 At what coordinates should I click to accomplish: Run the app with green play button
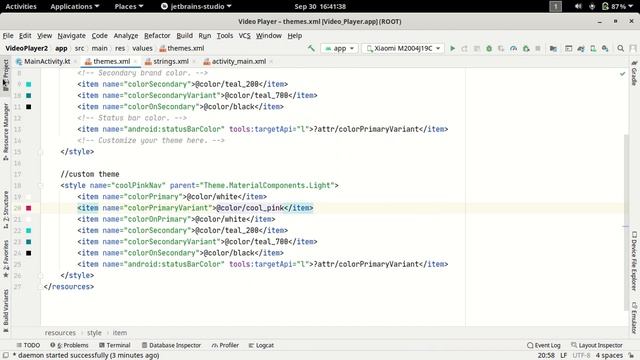[452, 48]
